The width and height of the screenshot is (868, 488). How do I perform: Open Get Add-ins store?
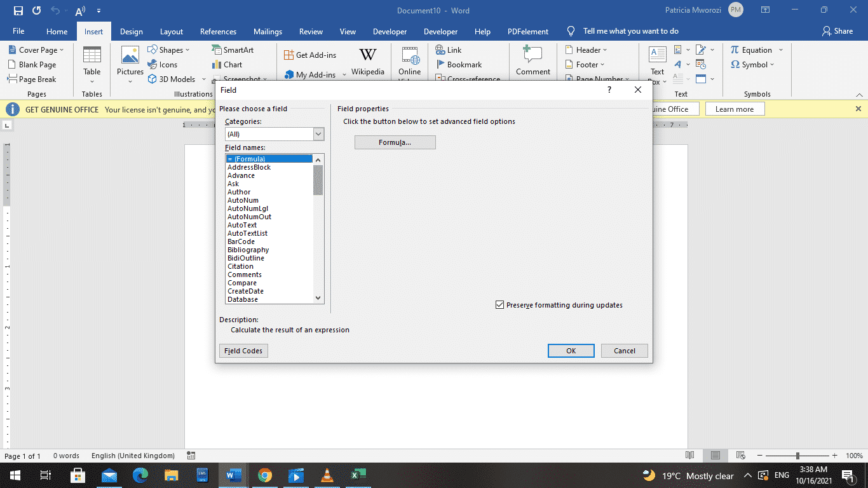coord(311,55)
